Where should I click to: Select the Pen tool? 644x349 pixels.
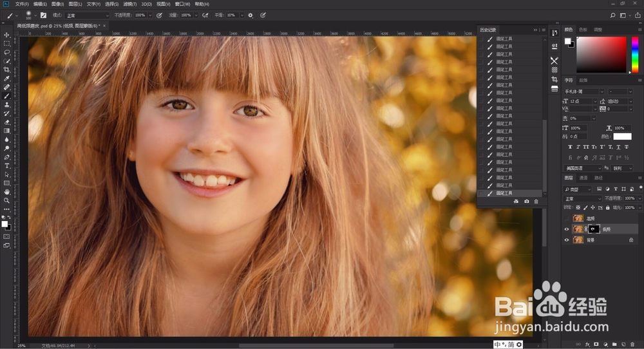6,157
